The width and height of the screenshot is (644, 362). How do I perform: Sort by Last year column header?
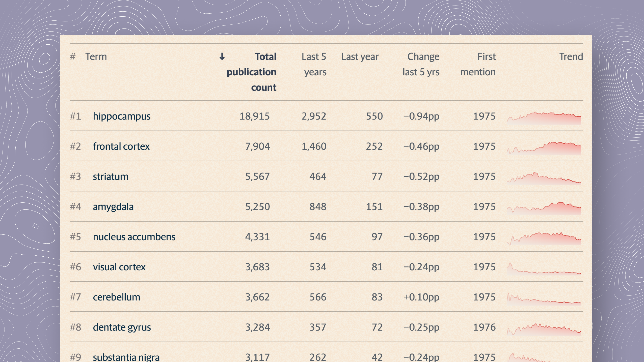tap(360, 57)
